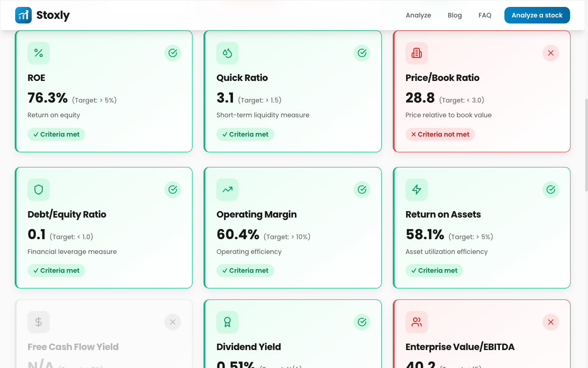Click the 3.1 Quick Ratio value

pos(225,98)
